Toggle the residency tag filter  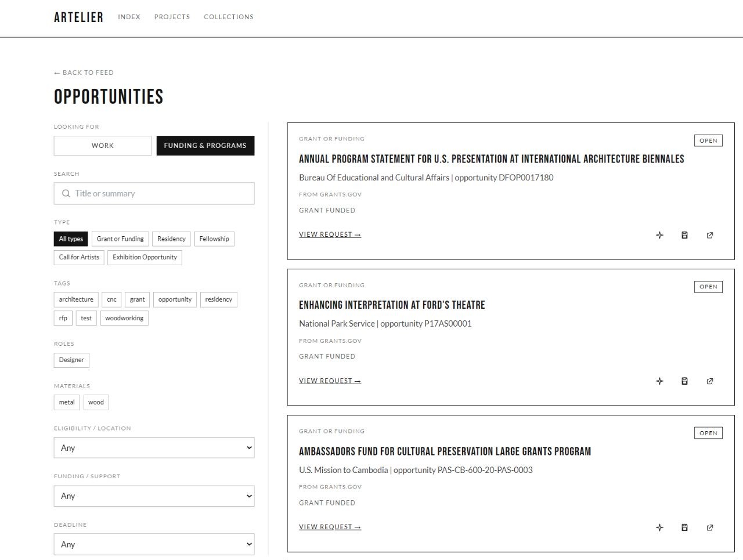[x=219, y=299]
